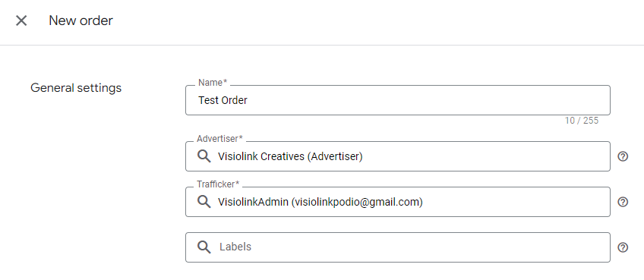Click the visiolinkpodio@gmail.com trafficker text

(x=357, y=202)
